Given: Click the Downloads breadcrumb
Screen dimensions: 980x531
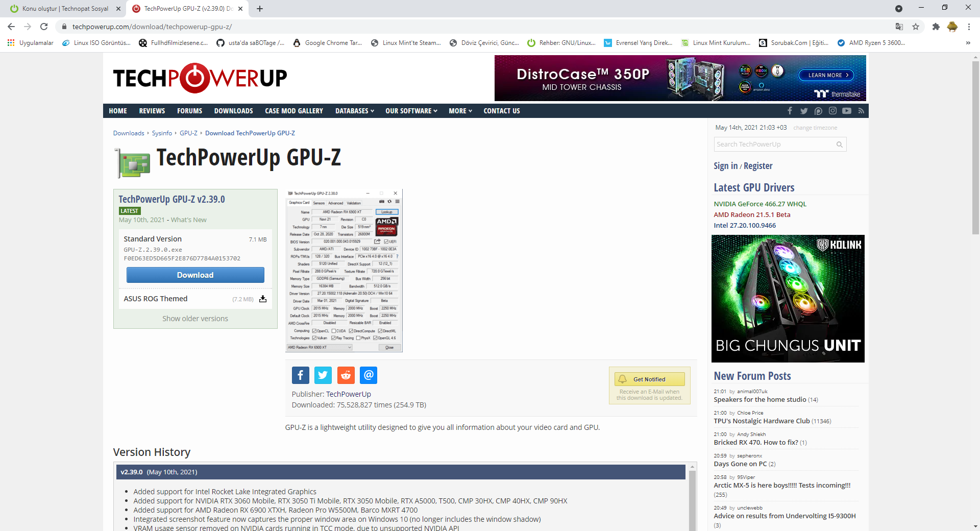Looking at the screenshot, I should point(129,133).
